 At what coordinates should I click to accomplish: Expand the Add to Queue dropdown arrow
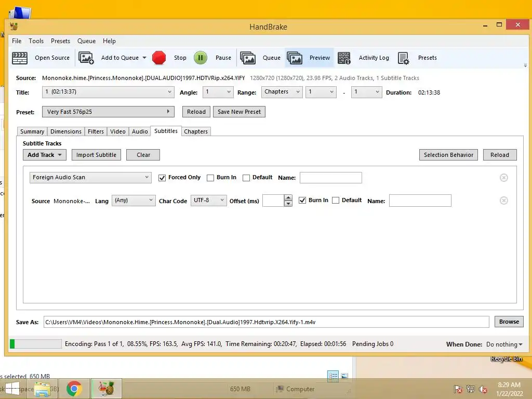[x=144, y=58]
